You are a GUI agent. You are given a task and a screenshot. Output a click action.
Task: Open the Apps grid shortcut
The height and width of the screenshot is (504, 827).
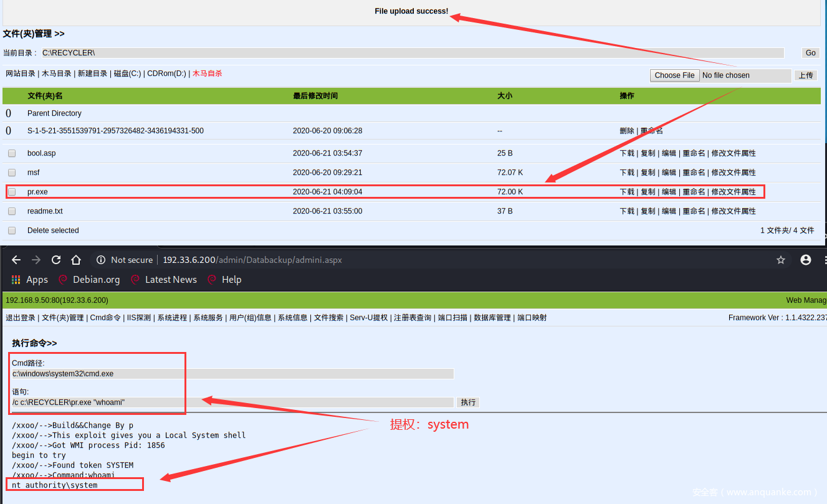pos(30,280)
